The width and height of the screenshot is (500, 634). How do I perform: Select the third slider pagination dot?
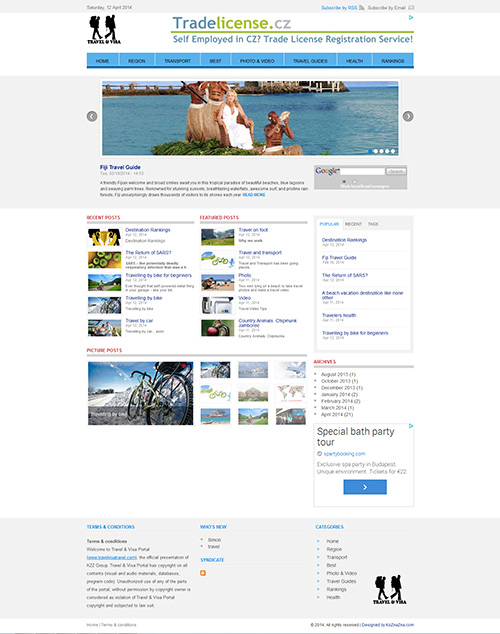tap(382, 151)
